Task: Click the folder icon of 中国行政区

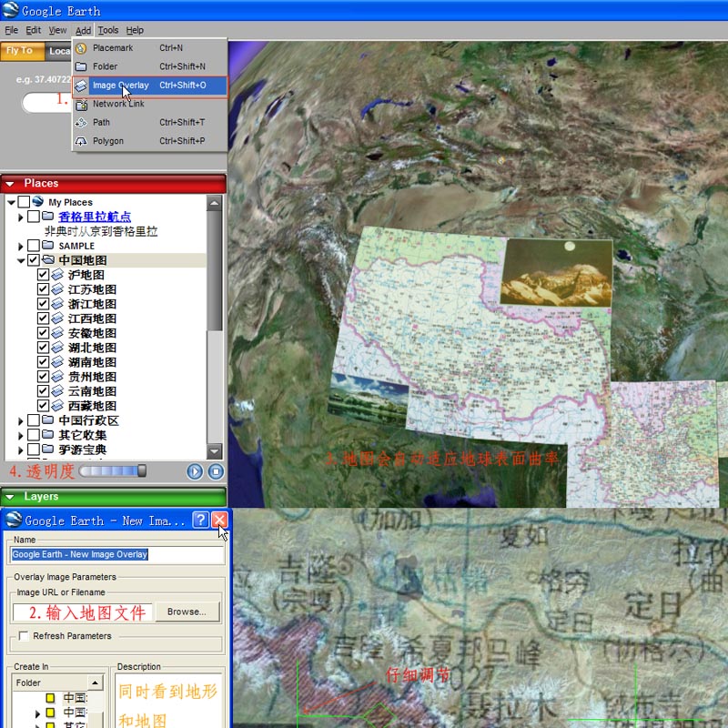Action: pos(48,420)
